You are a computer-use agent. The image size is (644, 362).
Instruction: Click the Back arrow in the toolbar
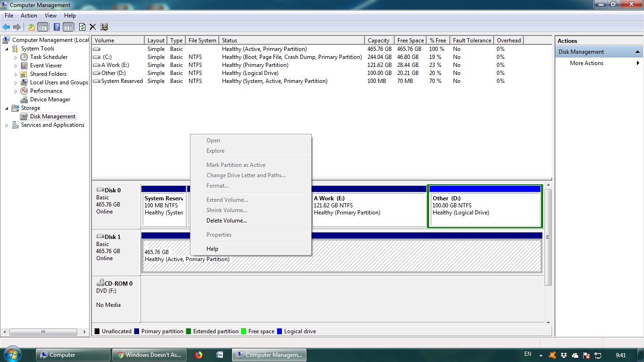click(x=6, y=27)
